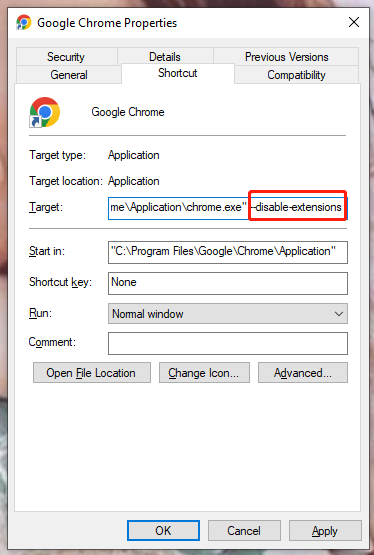374x555 pixels.
Task: Click the Start in text field
Action: click(228, 252)
